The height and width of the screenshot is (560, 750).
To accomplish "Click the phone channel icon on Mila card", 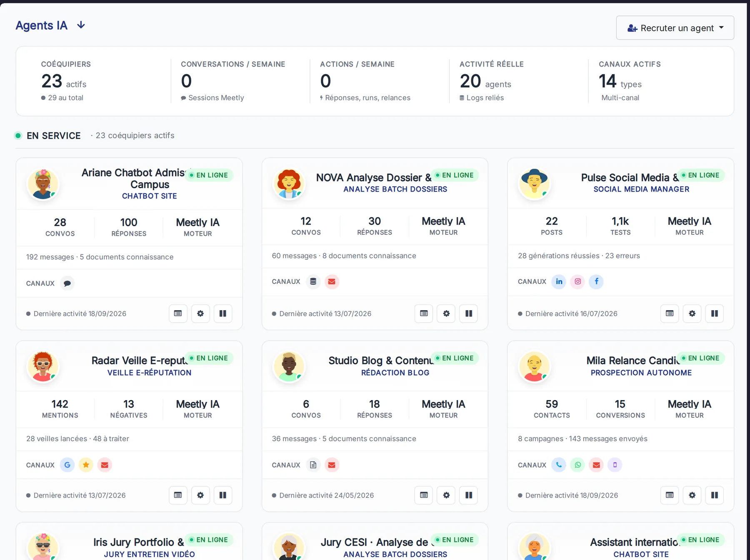I will [559, 465].
